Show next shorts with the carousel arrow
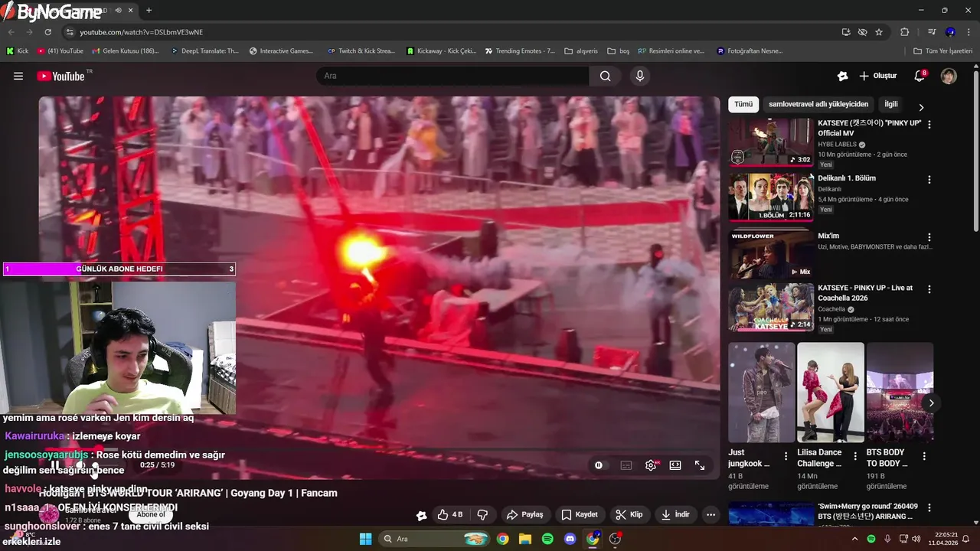The height and width of the screenshot is (551, 980). (x=932, y=403)
